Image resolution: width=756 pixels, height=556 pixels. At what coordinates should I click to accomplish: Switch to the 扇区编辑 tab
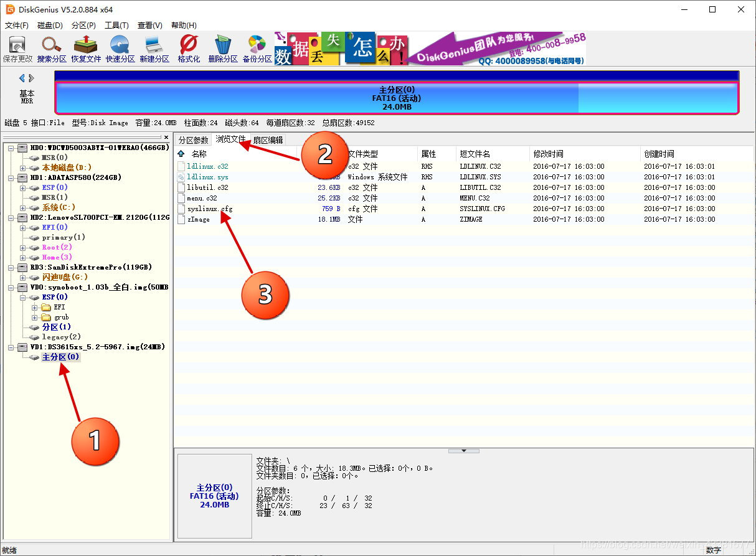[x=268, y=140]
